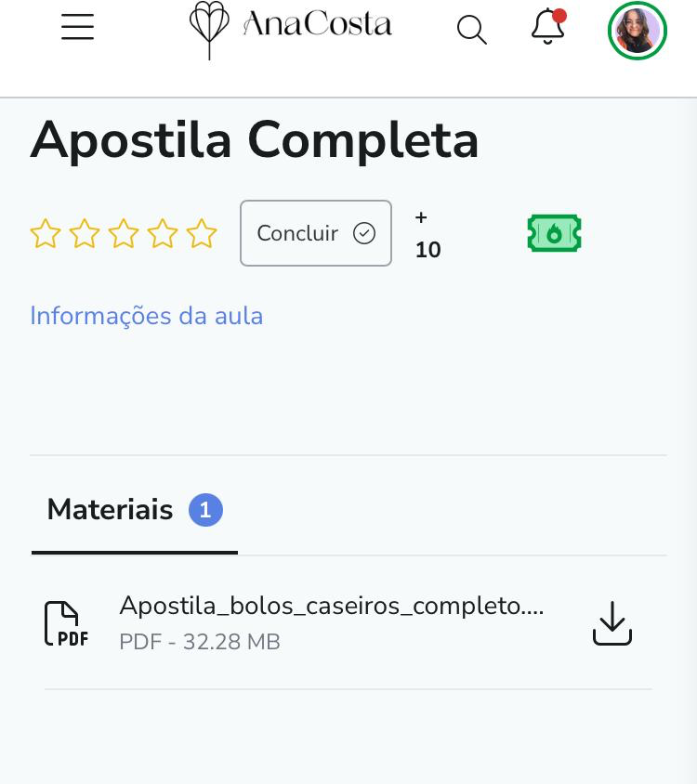The image size is (697, 784).
Task: Click the Materiais count badge
Action: (205, 510)
